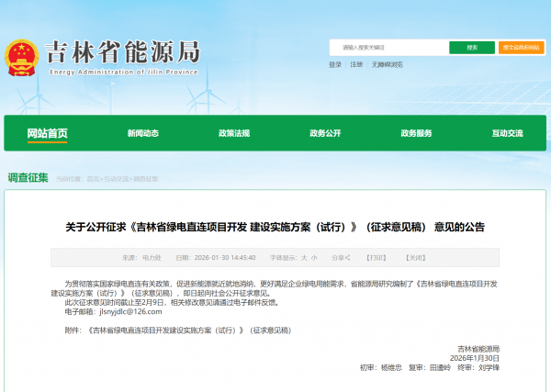Click the 【打印】 print link
This screenshot has height=392, width=551.
pos(377,258)
